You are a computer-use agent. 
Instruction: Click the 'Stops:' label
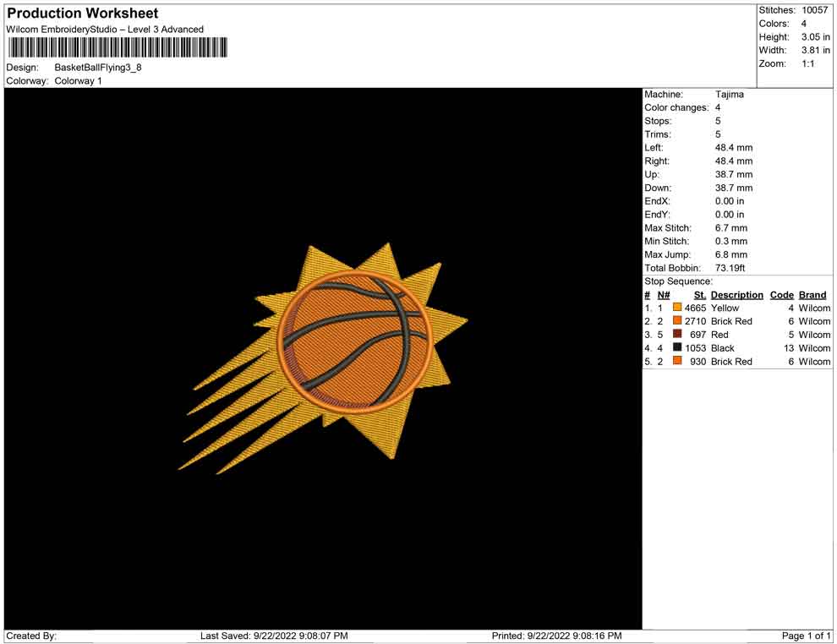pos(658,121)
